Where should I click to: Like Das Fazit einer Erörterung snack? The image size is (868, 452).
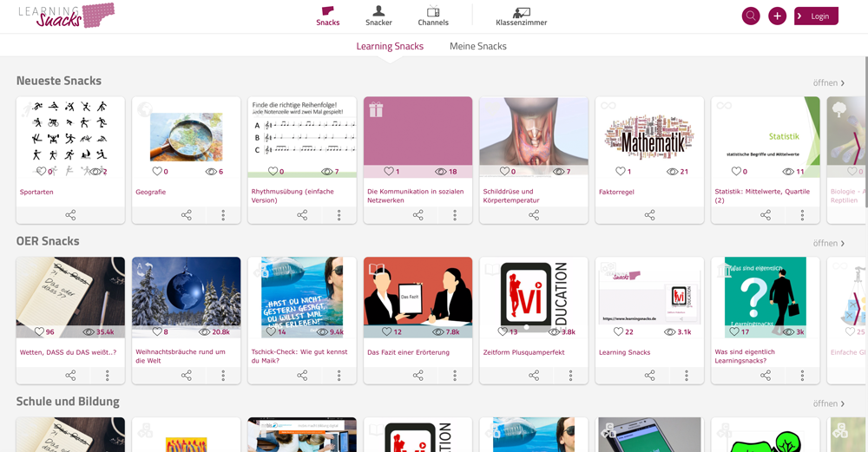pyautogui.click(x=386, y=332)
